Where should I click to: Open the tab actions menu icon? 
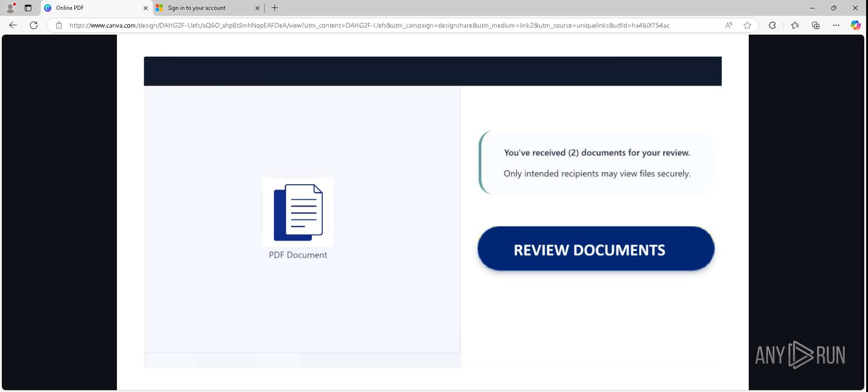click(28, 8)
